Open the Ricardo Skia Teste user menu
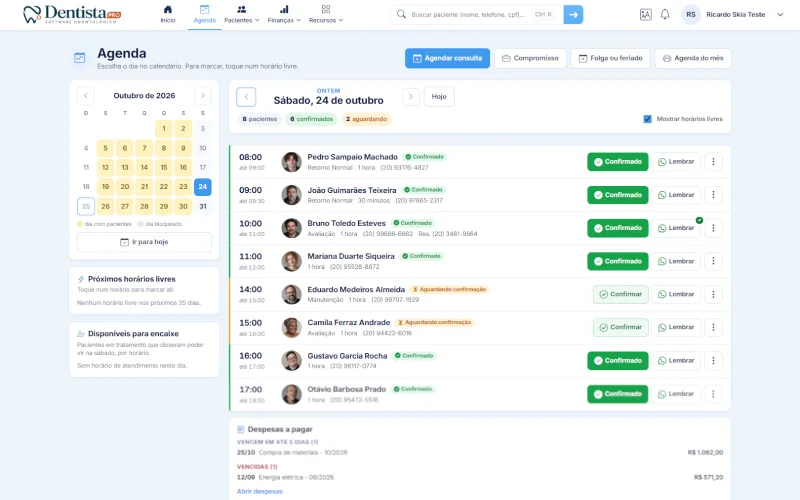800x500 pixels. [x=733, y=14]
